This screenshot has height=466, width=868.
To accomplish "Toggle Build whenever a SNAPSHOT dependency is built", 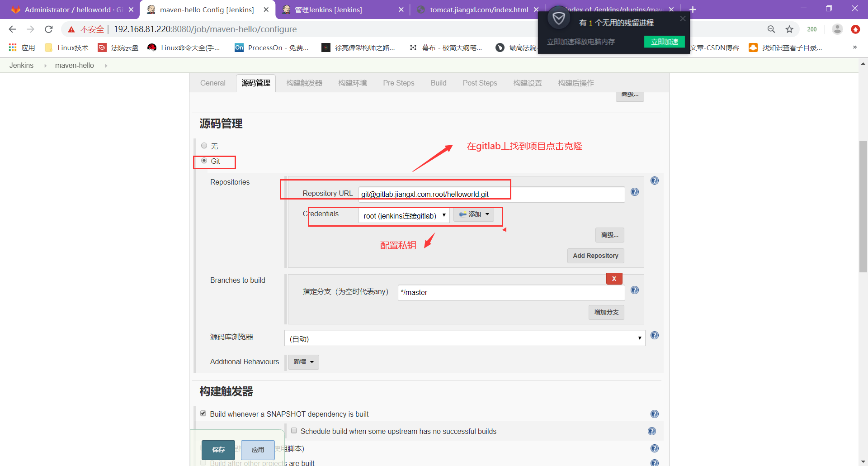I will pos(203,414).
